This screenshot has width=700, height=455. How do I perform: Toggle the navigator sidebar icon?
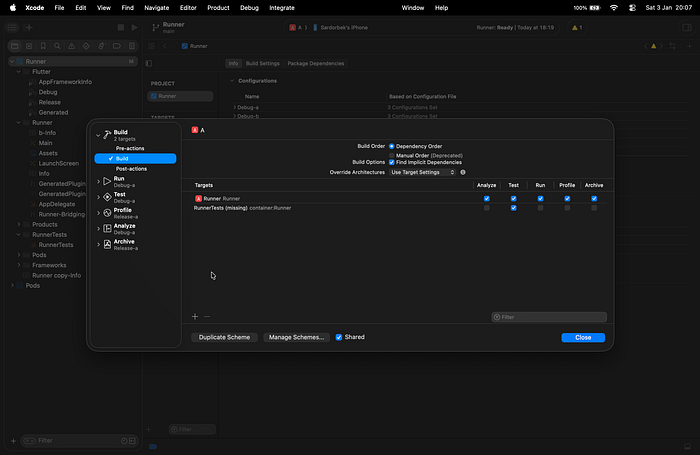12,27
